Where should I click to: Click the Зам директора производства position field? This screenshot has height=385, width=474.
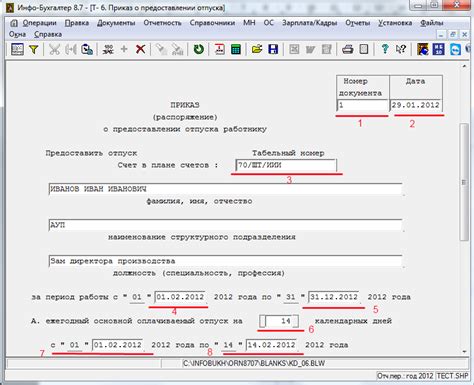point(225,261)
